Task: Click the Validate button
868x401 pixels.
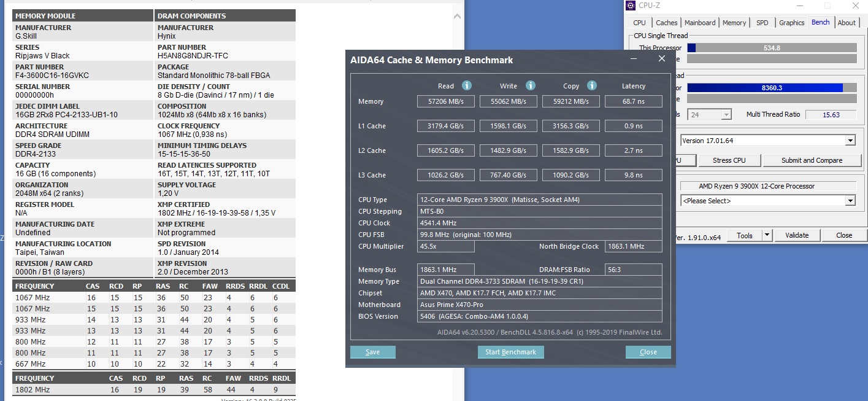Action: (797, 235)
